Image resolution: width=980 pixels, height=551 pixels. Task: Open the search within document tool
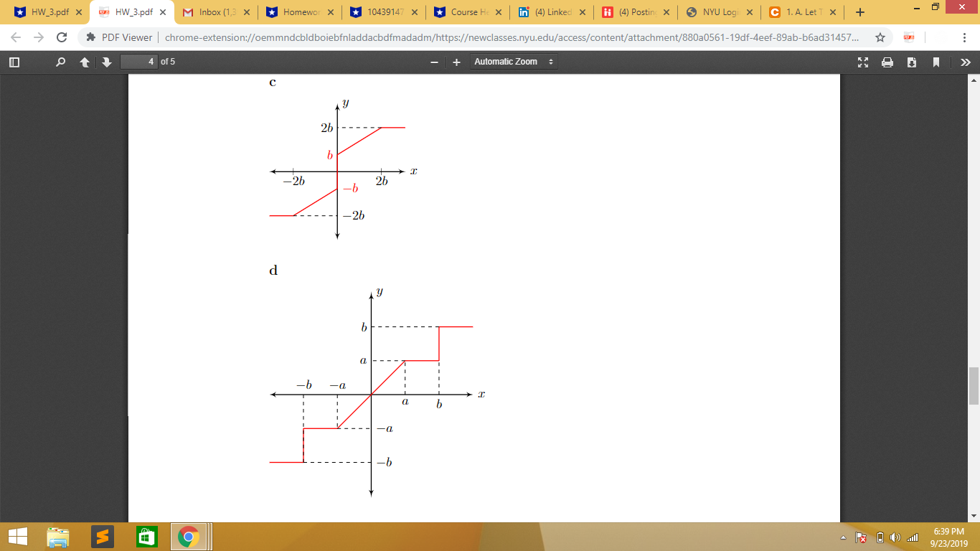(x=60, y=62)
